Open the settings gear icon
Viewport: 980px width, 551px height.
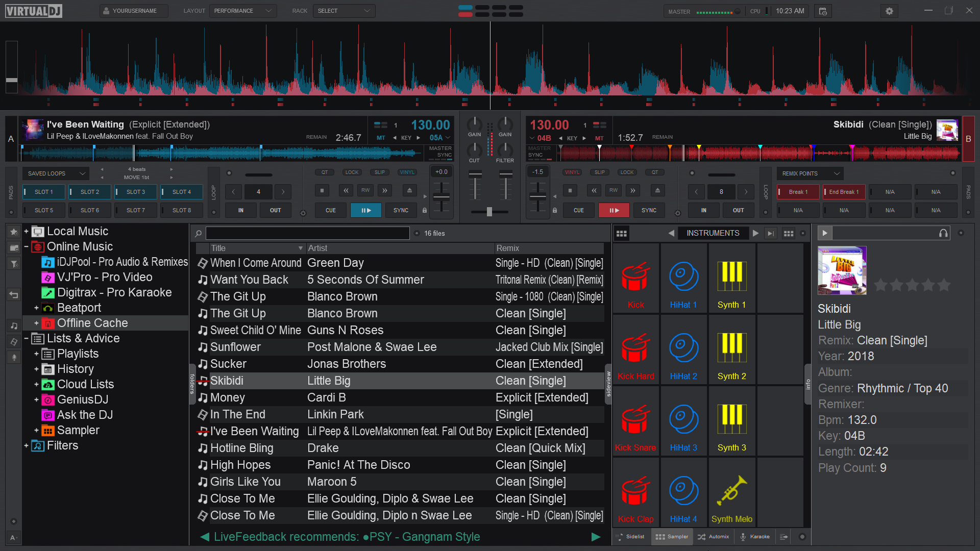(889, 11)
